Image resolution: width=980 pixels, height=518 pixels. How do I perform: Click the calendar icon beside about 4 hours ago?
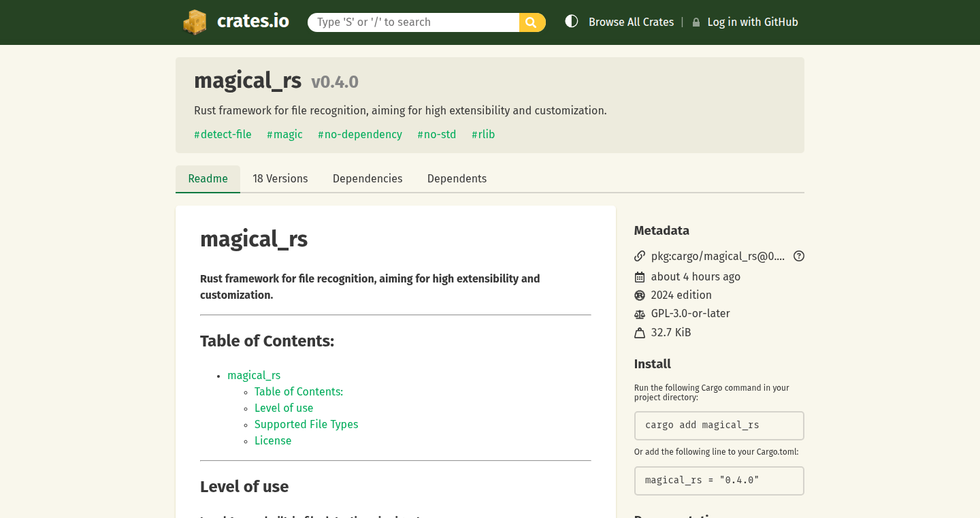640,277
